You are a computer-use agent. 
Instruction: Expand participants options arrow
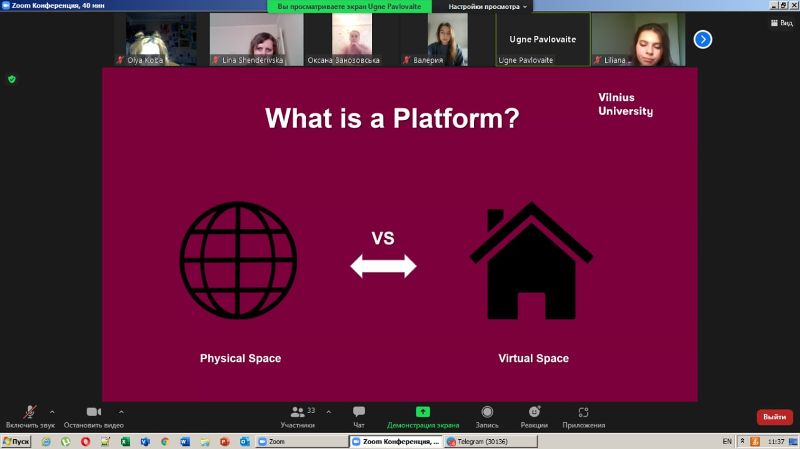tap(329, 412)
